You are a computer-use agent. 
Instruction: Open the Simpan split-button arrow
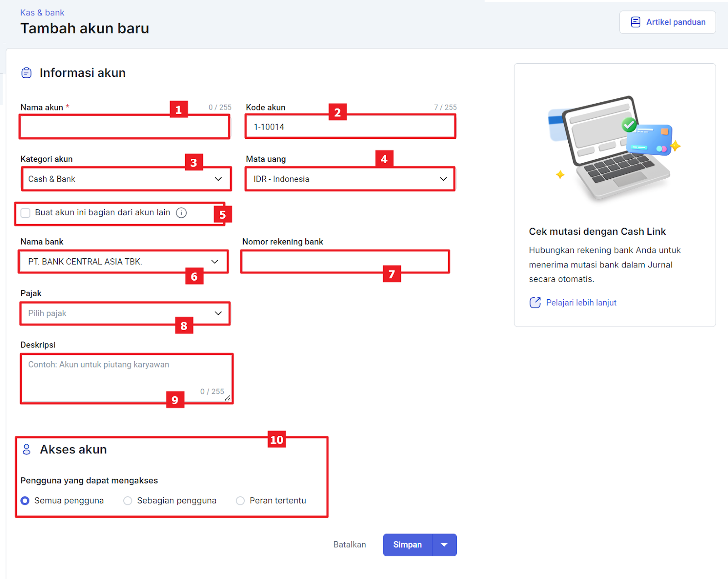click(x=444, y=545)
